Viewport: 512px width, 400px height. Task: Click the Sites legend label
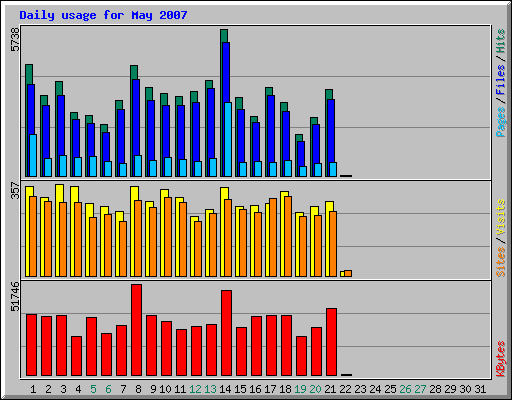(x=501, y=262)
